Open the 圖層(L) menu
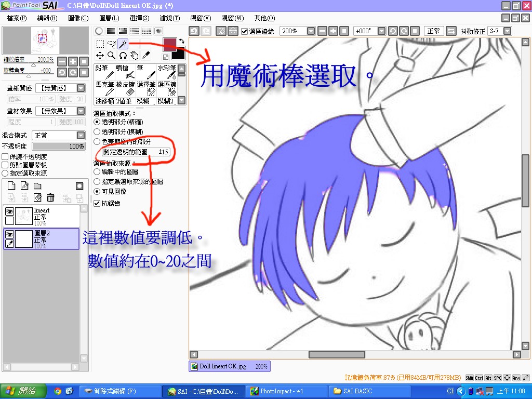Image resolution: width=532 pixels, height=399 pixels. coord(109,18)
